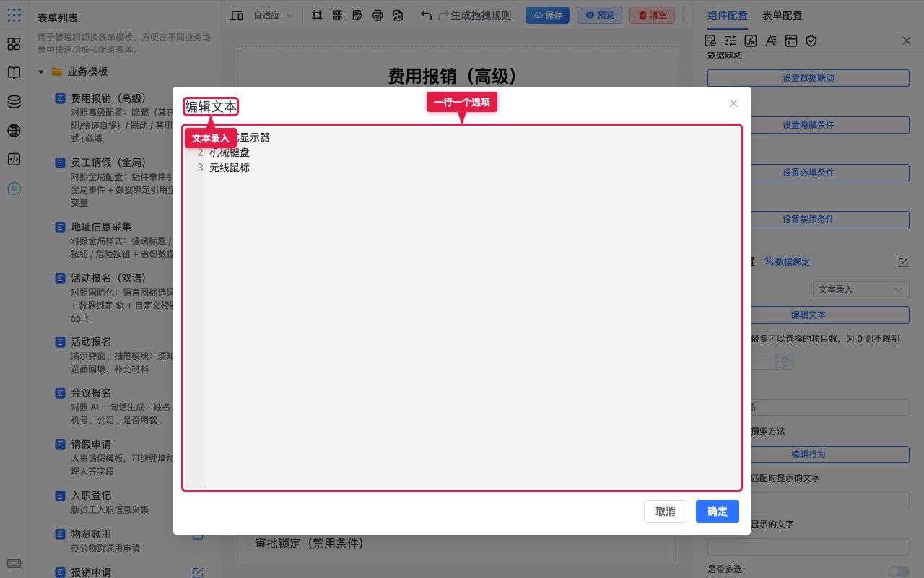Screen dimensions: 924x578
Task: Click line 无线鼠标 in the text editor
Action: tap(230, 168)
